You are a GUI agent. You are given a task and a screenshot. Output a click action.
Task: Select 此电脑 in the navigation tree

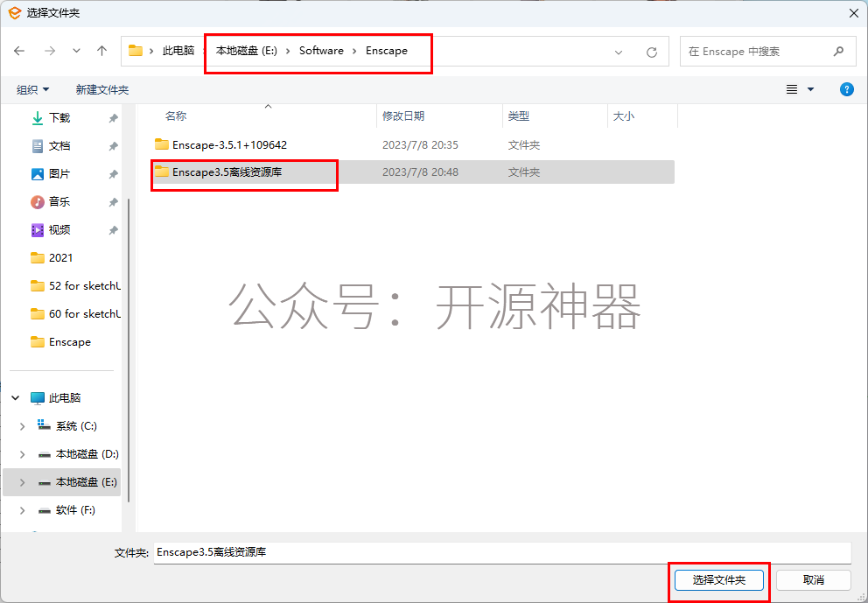[65, 398]
